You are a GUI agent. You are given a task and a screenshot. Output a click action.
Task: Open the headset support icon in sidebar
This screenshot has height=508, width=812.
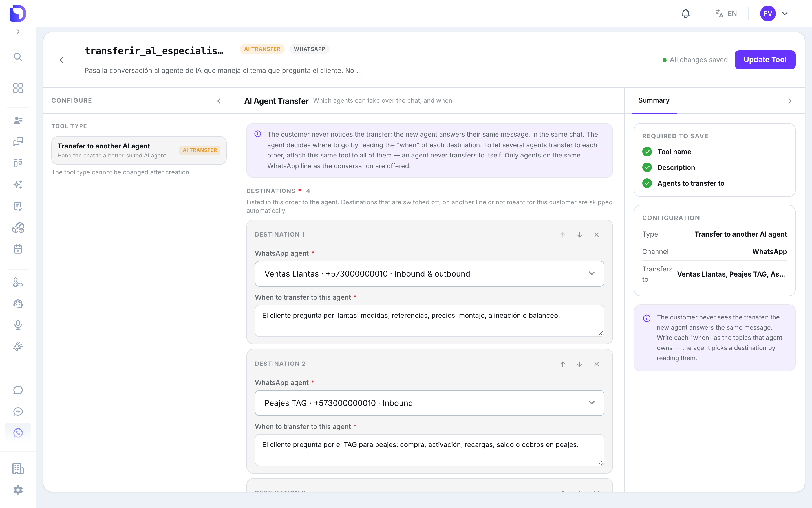pos(18,303)
